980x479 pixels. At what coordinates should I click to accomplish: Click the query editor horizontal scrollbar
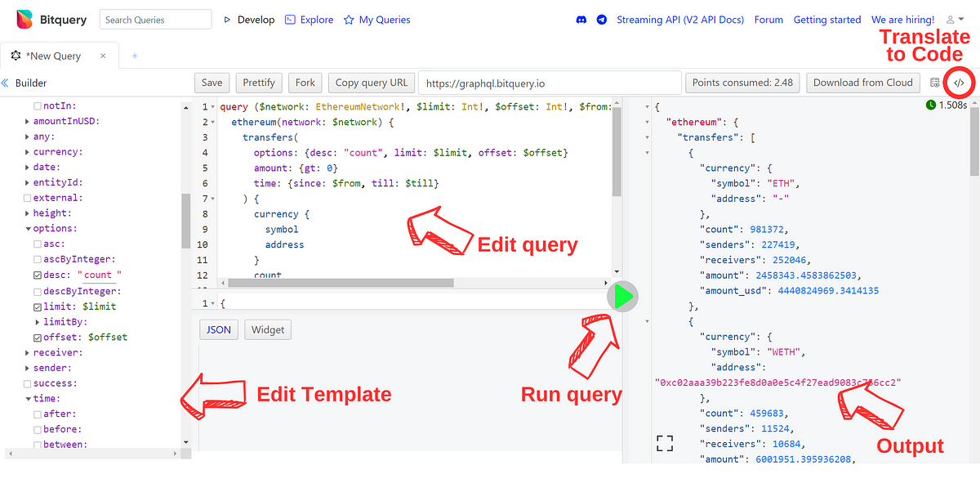341,283
